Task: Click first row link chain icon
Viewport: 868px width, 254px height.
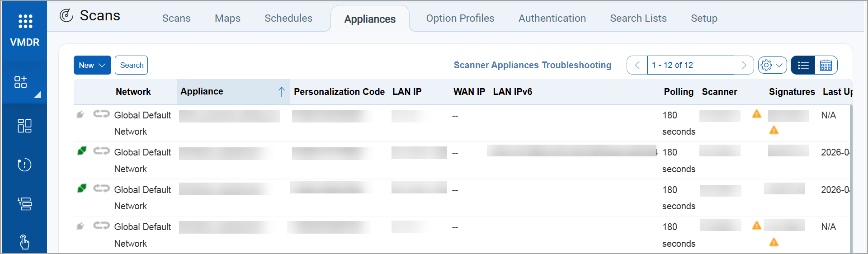Action: (x=101, y=114)
